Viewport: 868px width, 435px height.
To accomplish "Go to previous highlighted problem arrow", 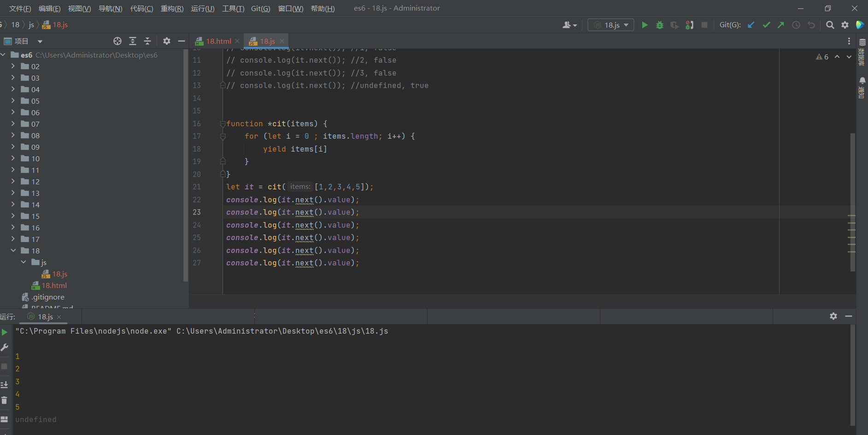I will [837, 57].
